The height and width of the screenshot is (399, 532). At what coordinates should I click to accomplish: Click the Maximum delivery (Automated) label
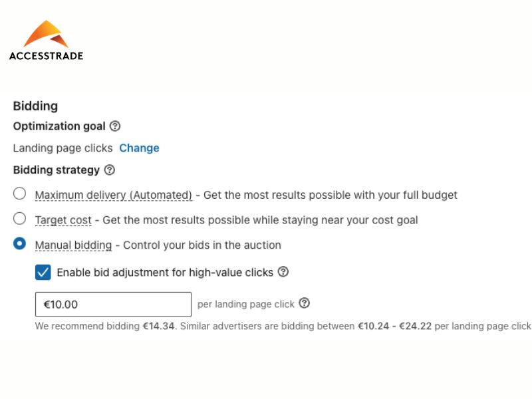tap(113, 195)
